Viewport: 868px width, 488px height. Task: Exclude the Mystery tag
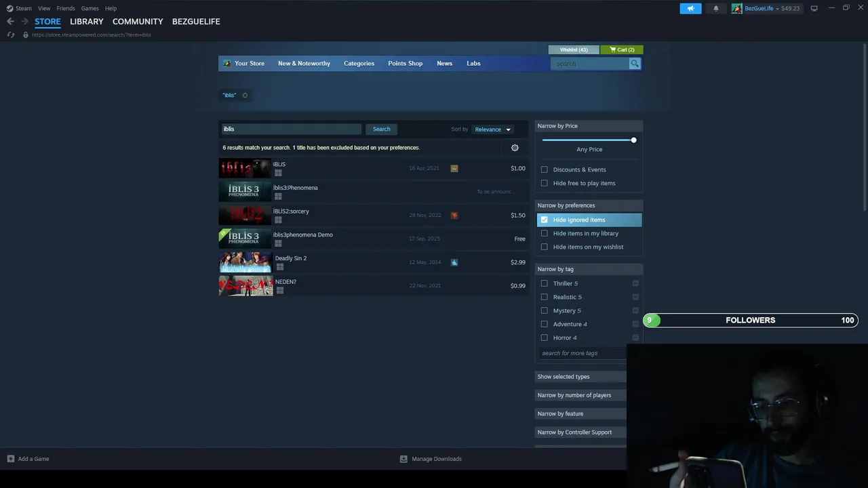(x=635, y=310)
